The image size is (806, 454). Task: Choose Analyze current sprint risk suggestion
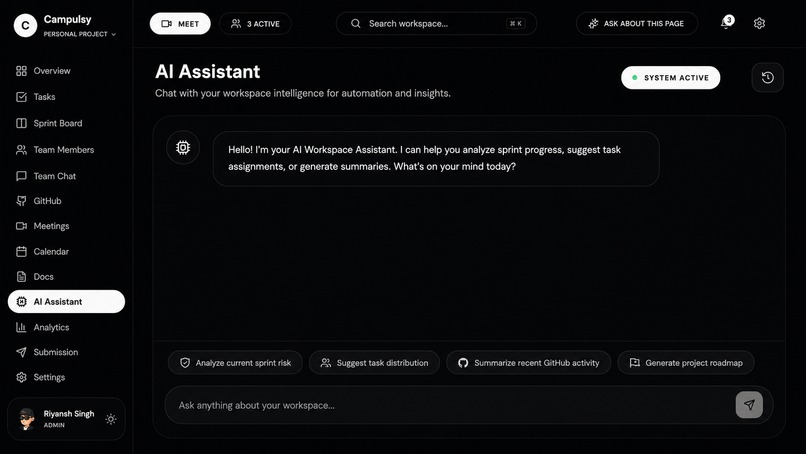[x=235, y=363]
